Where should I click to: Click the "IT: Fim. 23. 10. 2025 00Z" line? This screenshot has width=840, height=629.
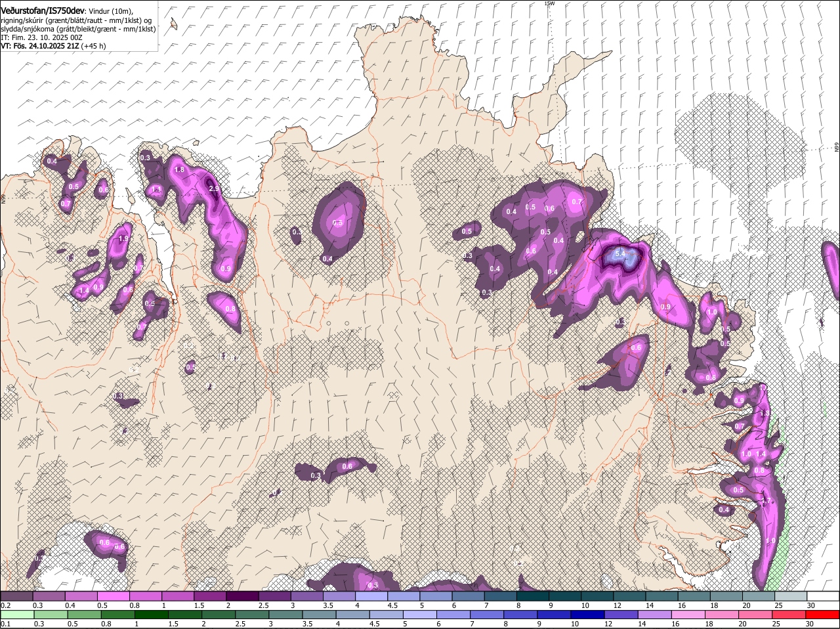coord(41,37)
